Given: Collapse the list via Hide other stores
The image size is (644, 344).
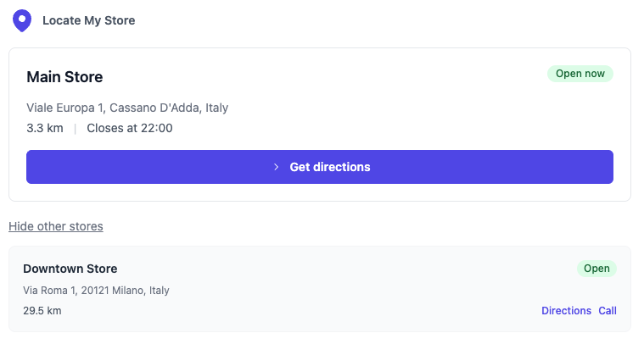Looking at the screenshot, I should click(56, 226).
